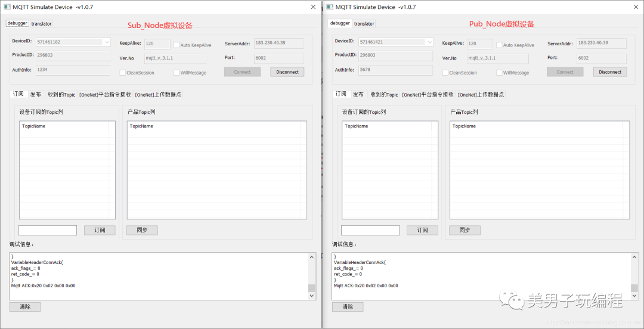This screenshot has width=644, height=329.
Task: Clear debug info with 清除 in Pub_Node
Action: click(348, 307)
